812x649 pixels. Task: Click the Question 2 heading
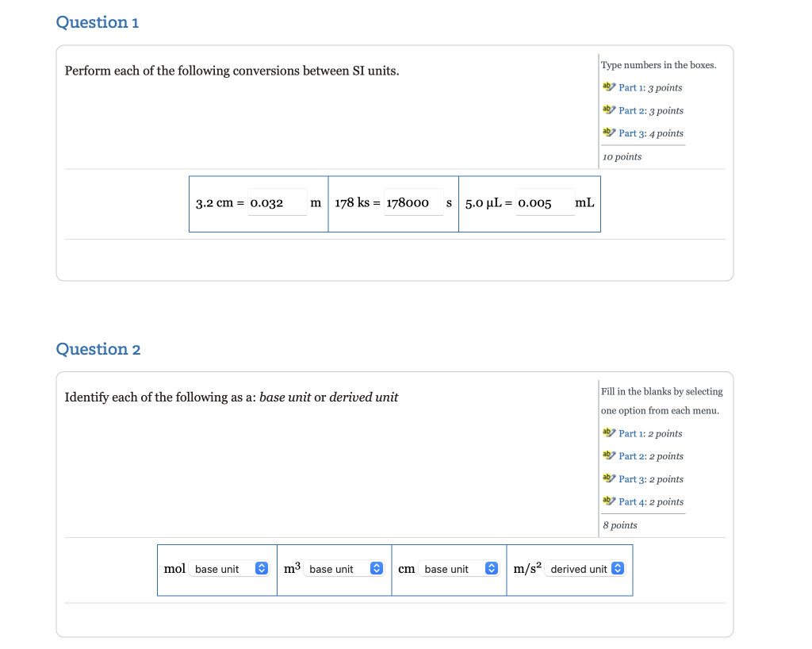point(98,349)
